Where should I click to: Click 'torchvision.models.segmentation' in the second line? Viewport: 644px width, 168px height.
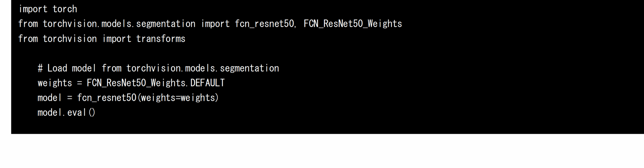(x=119, y=24)
